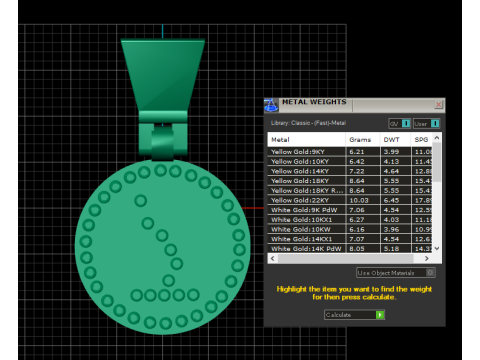Select the White Gold:10KW row
Image resolution: width=480 pixels, height=360 pixels.
coord(350,229)
